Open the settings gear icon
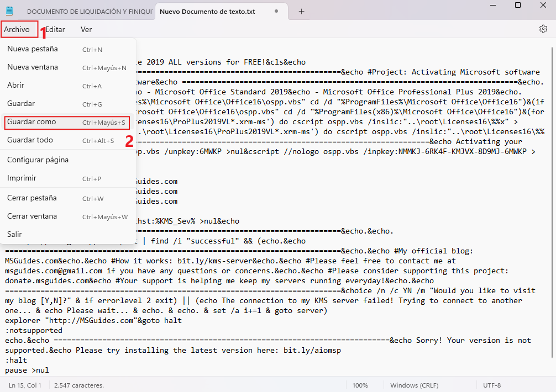 point(543,29)
